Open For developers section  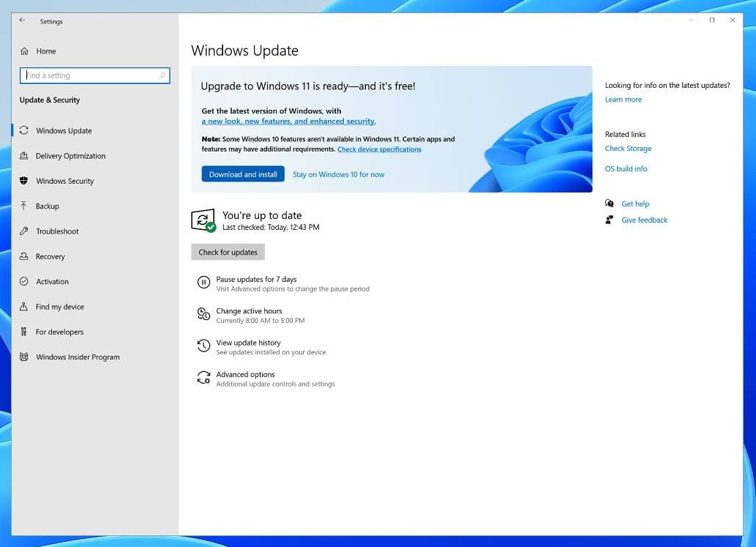point(59,332)
